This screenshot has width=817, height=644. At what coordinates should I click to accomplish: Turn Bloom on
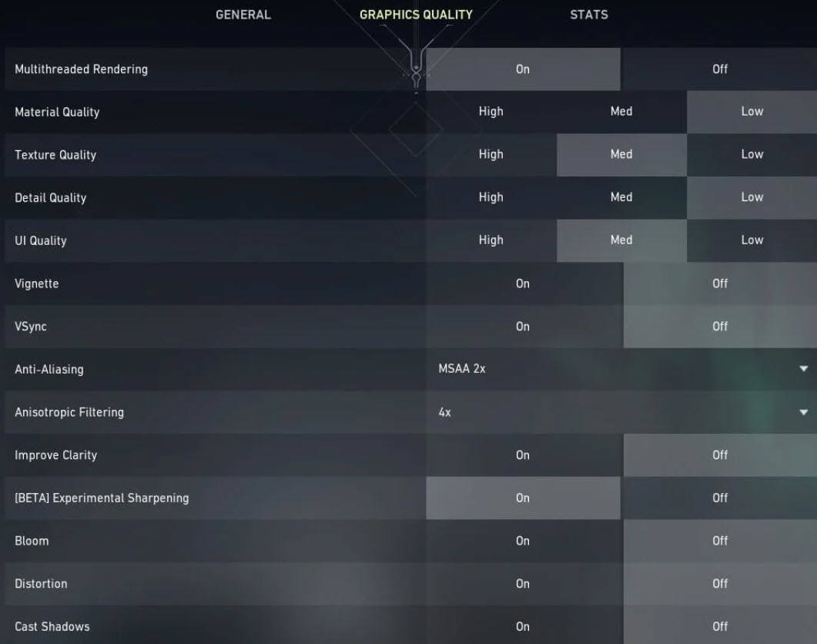523,541
